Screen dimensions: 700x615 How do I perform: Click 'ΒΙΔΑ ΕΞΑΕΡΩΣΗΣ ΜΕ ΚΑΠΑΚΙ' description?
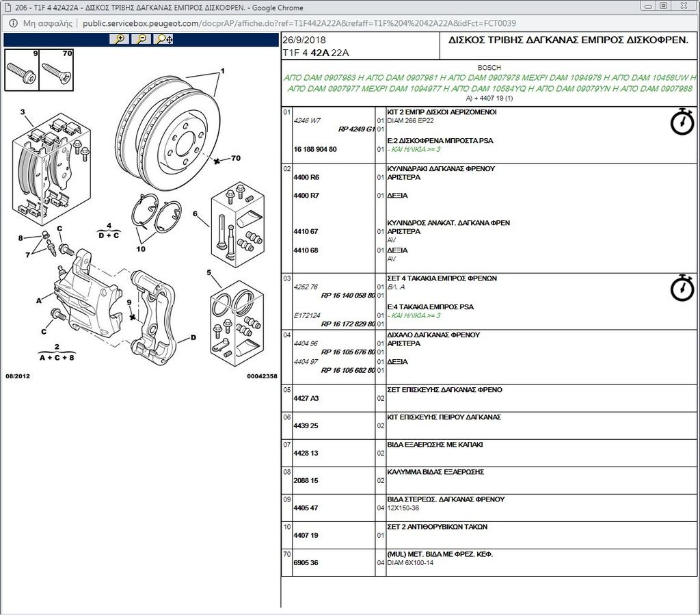point(435,445)
